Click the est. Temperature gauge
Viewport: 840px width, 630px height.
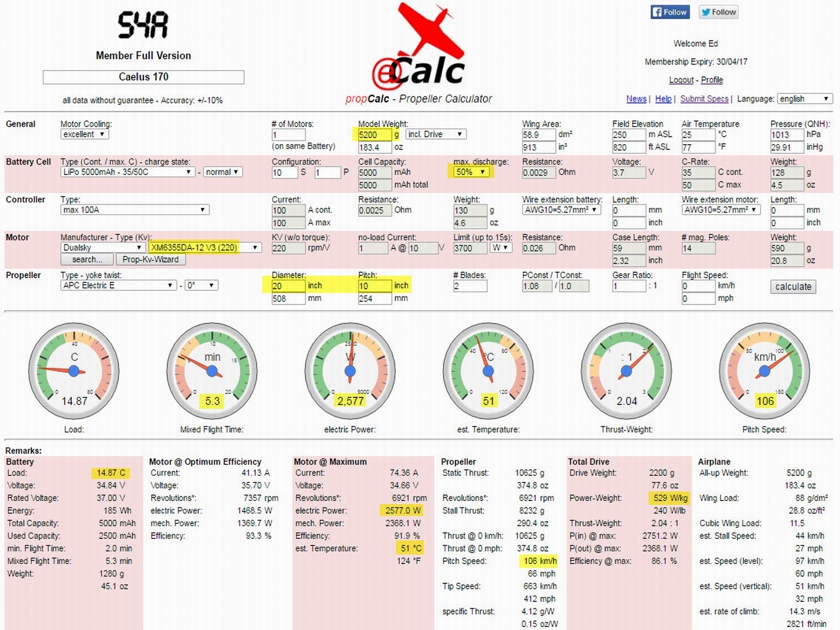tap(488, 370)
